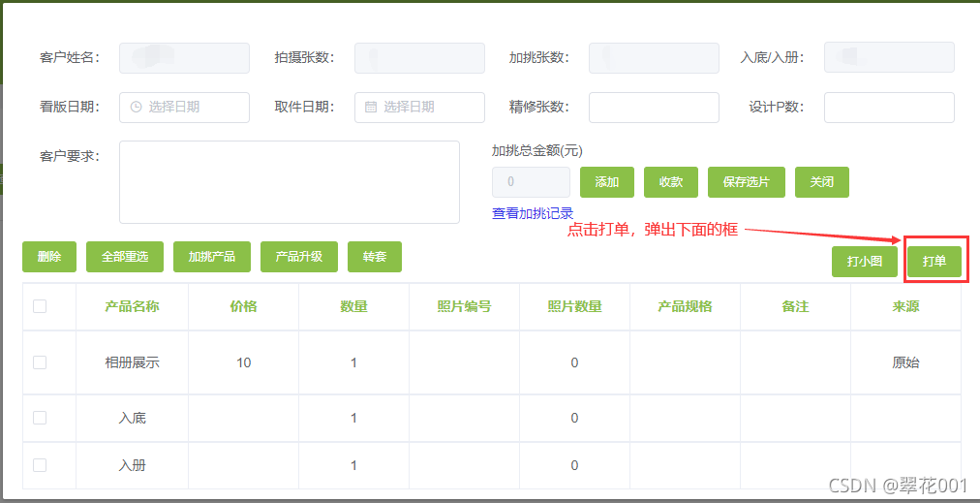Click the 添加 button
The image size is (980, 503).
pos(607,182)
